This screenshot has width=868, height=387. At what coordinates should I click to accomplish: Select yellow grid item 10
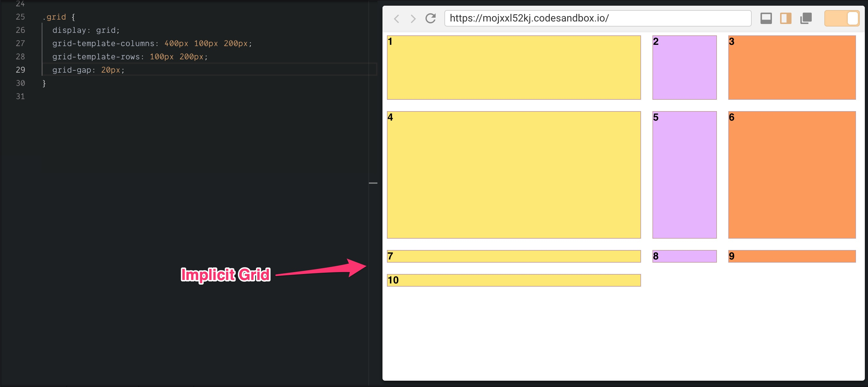tap(514, 280)
